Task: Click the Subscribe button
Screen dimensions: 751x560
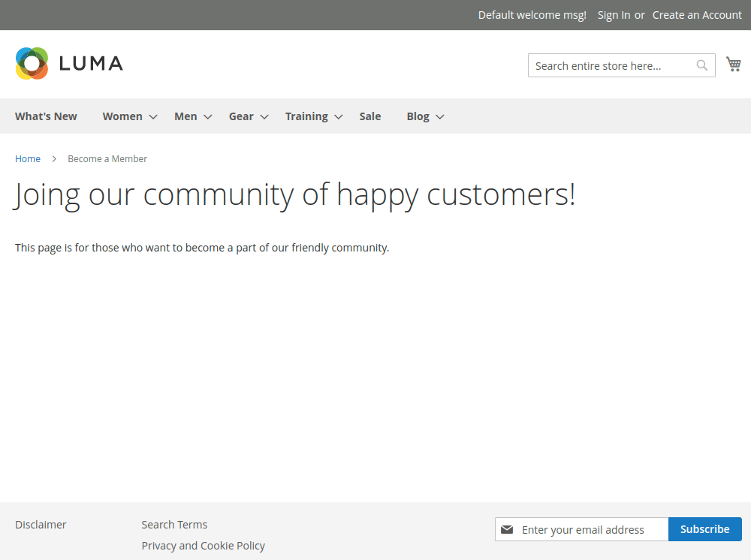Action: 705,529
